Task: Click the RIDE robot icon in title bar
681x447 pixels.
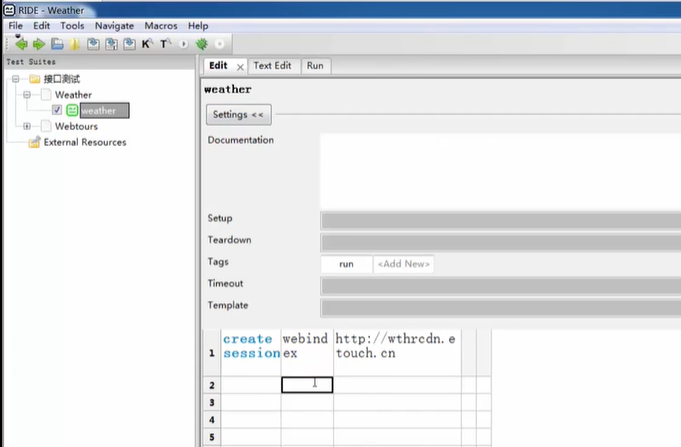Action: [9, 10]
